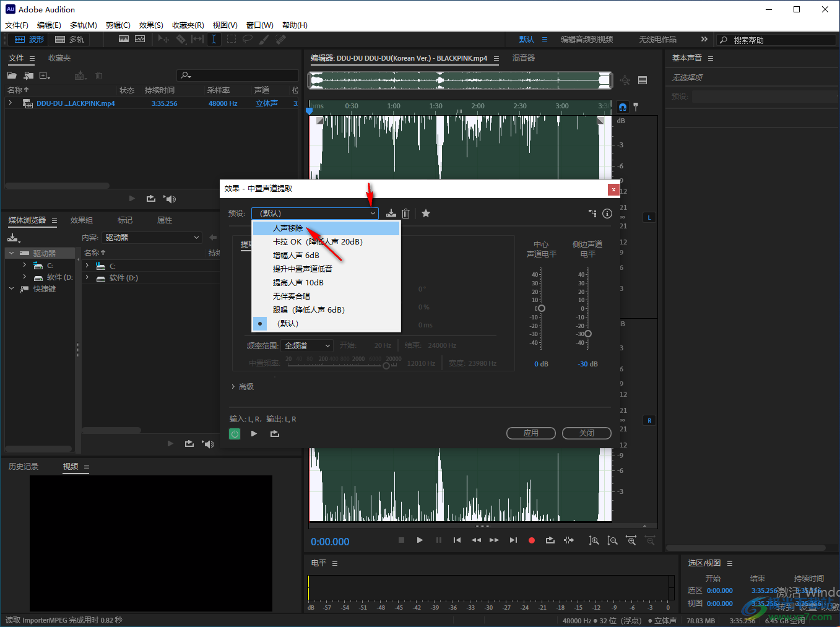Show more workspaces with the double chevron
Image resolution: width=840 pixels, height=627 pixels.
704,39
